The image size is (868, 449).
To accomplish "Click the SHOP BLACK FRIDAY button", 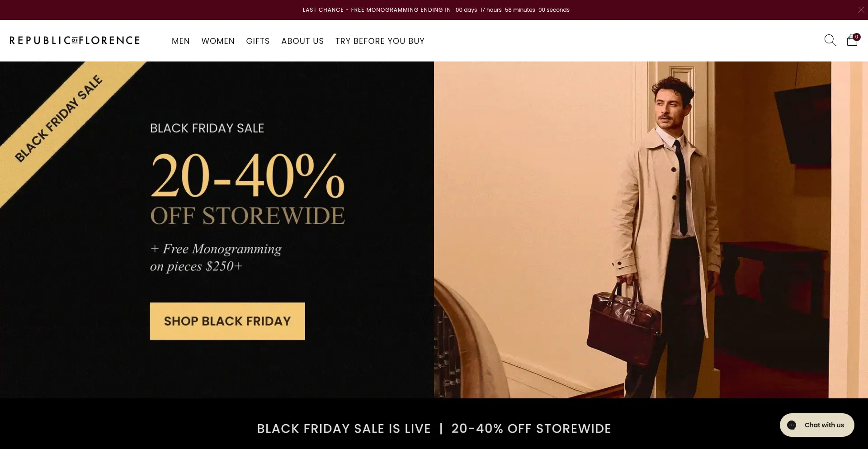I will (227, 321).
